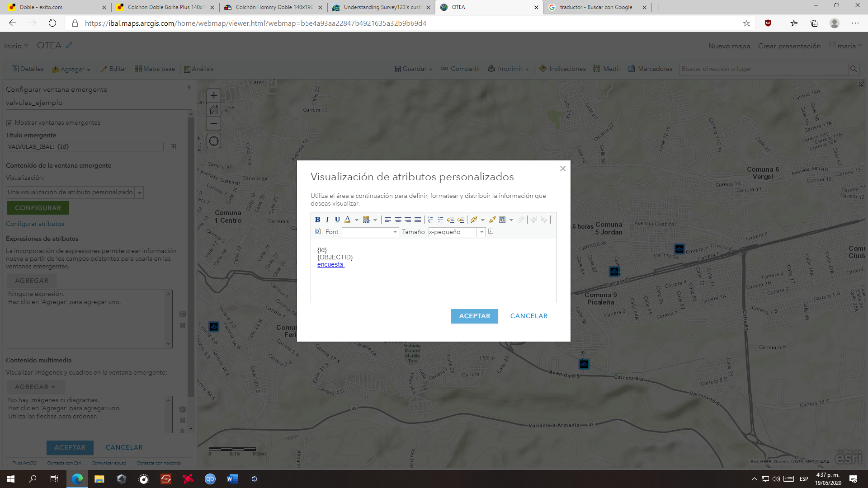The width and height of the screenshot is (868, 488).
Task: Open Detalles panel
Action: 28,69
